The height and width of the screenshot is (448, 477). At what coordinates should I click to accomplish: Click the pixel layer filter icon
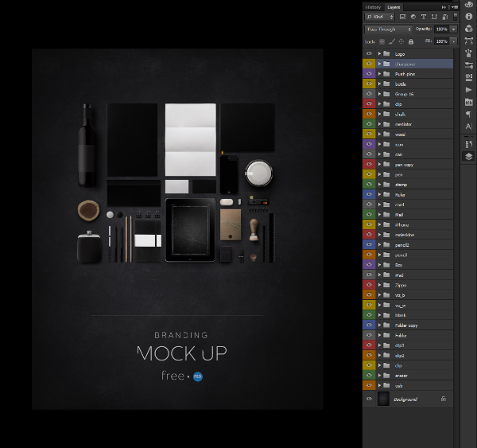(x=403, y=17)
